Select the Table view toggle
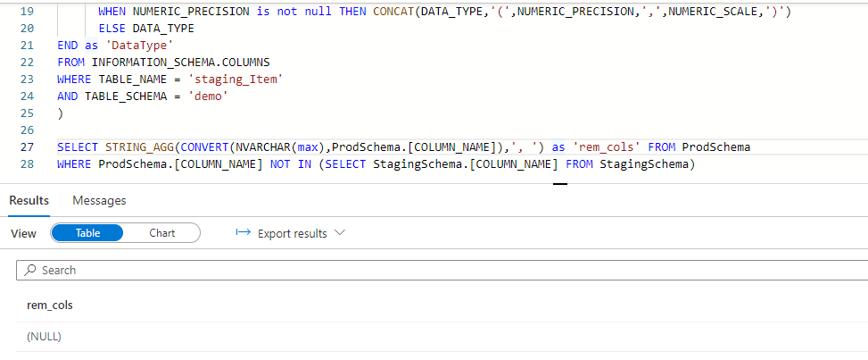This screenshot has height=360, width=868. pyautogui.click(x=87, y=233)
